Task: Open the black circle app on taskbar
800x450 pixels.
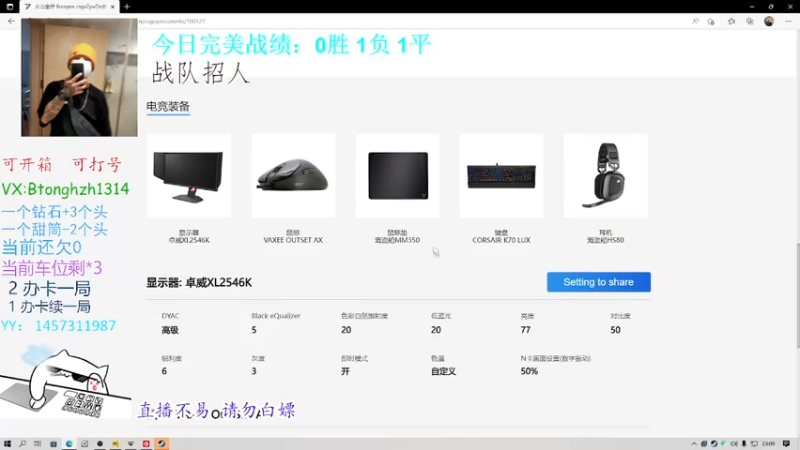Action: coord(100,444)
